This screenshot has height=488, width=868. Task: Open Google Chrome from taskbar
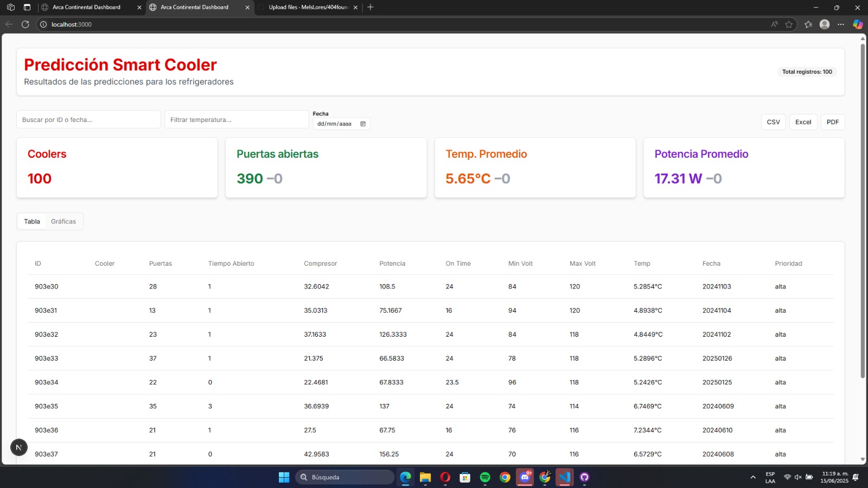click(505, 477)
